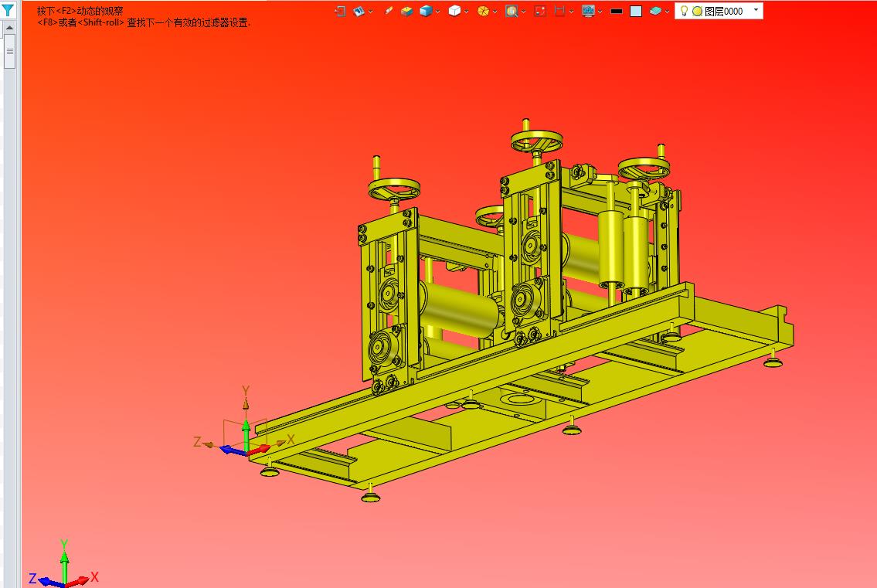Select the topmost handwheel on the model
The width and height of the screenshot is (877, 588).
[x=536, y=141]
